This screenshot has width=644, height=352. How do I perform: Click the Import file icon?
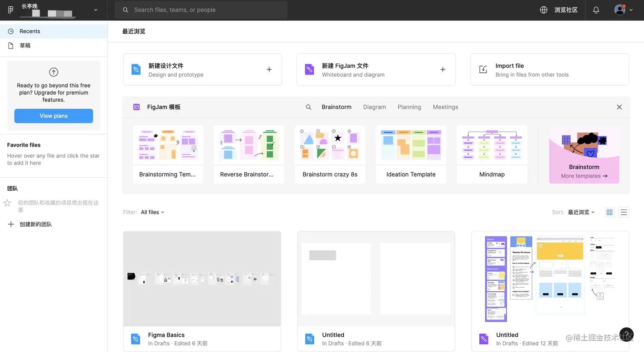pos(483,69)
